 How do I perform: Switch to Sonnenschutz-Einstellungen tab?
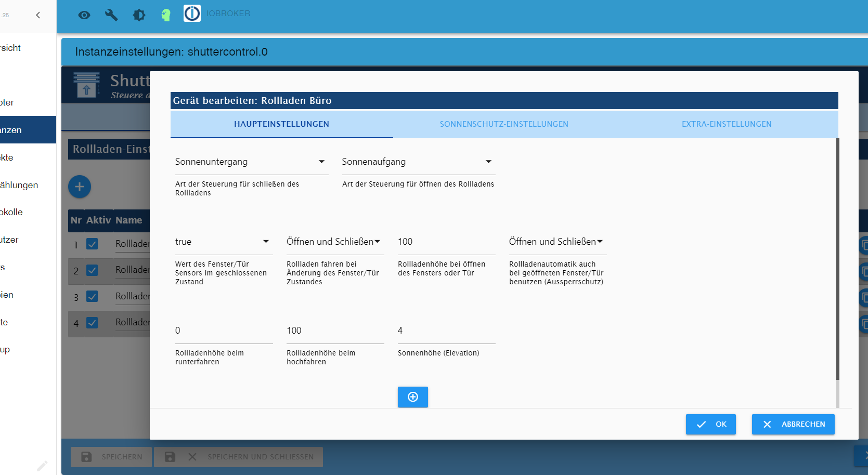coord(504,124)
